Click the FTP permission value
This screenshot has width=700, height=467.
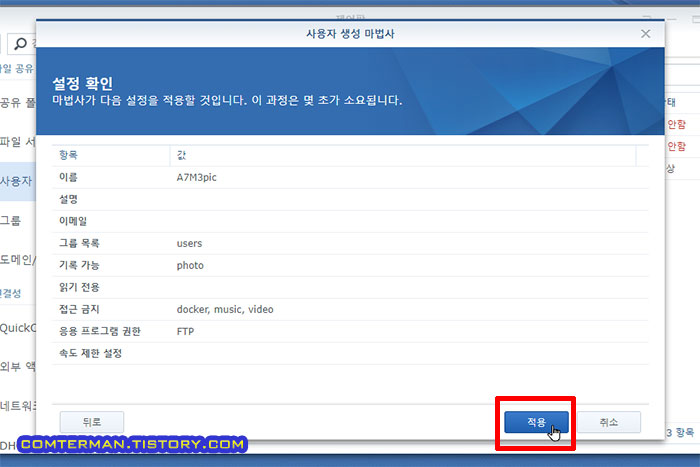click(x=185, y=331)
